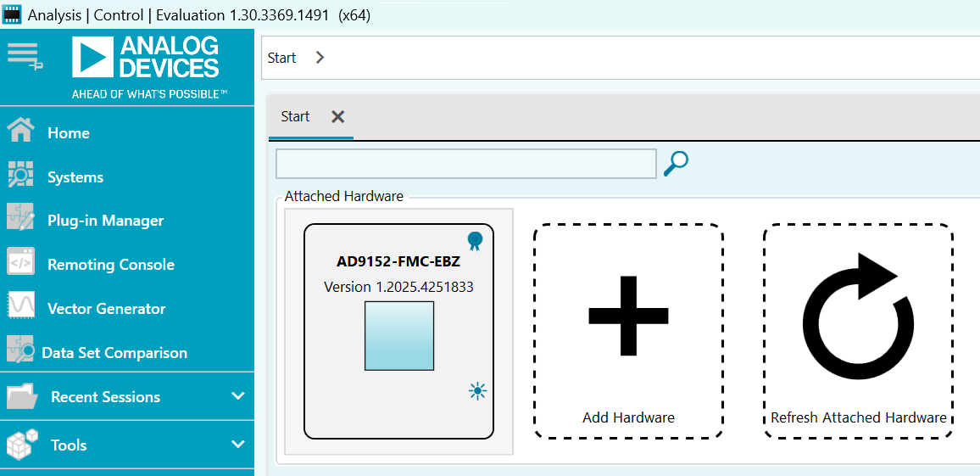Expand the Recent Sessions chevron
This screenshot has width=980, height=476.
238,396
